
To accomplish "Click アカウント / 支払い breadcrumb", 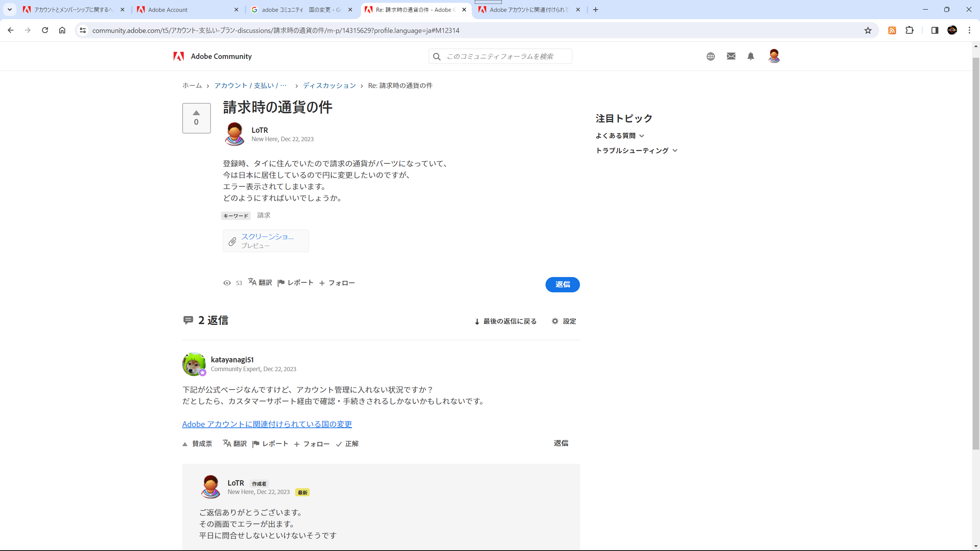I will [x=251, y=85].
